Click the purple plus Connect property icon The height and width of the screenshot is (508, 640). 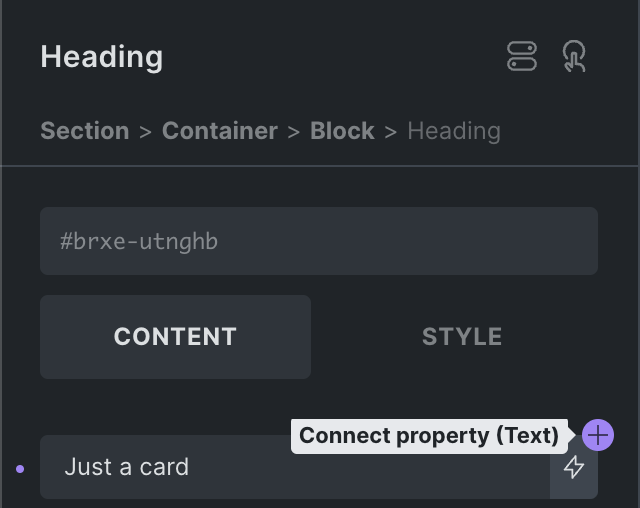point(597,435)
